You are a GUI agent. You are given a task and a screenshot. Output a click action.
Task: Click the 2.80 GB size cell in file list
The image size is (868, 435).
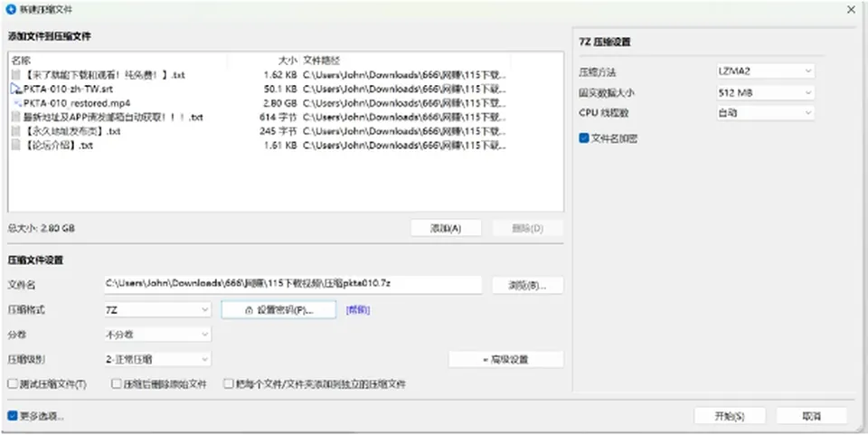point(279,103)
